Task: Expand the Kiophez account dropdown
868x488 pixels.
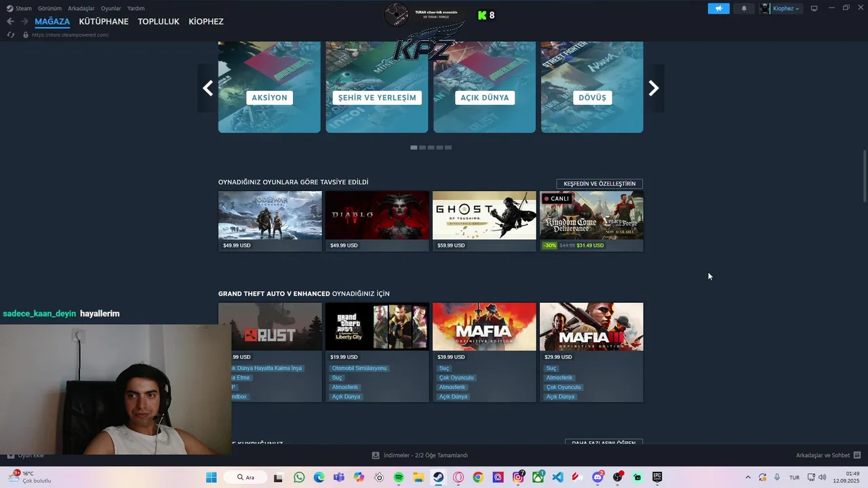Action: pos(781,8)
